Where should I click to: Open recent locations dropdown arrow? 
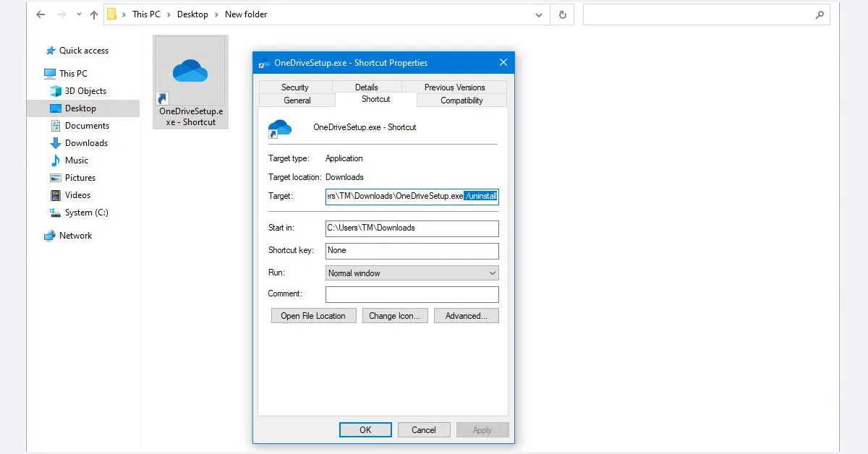pos(79,14)
